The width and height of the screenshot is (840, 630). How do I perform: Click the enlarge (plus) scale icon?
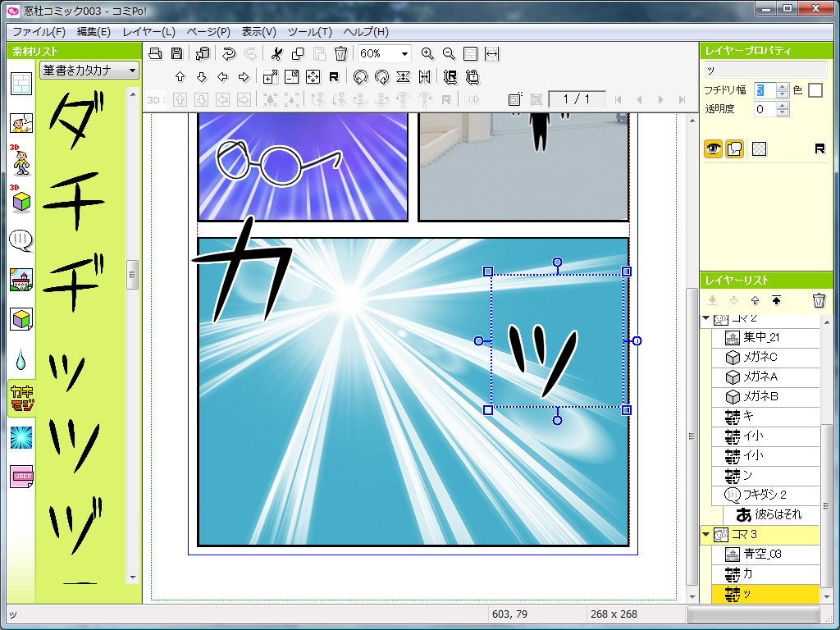coord(271,77)
